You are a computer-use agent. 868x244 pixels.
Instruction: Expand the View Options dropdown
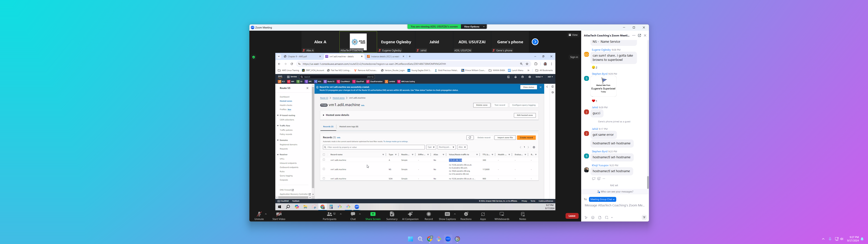pyautogui.click(x=474, y=27)
